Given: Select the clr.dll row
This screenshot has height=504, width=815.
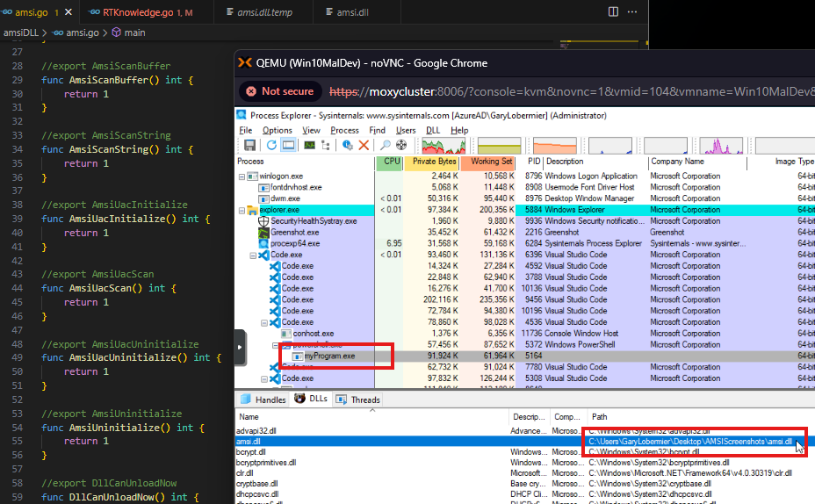Looking at the screenshot, I should coord(524,473).
